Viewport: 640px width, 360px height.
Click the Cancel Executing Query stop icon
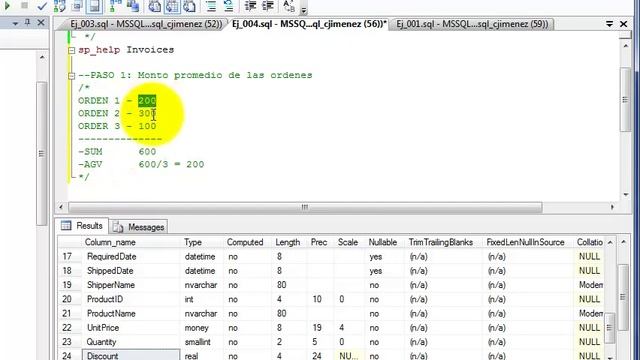24,5
